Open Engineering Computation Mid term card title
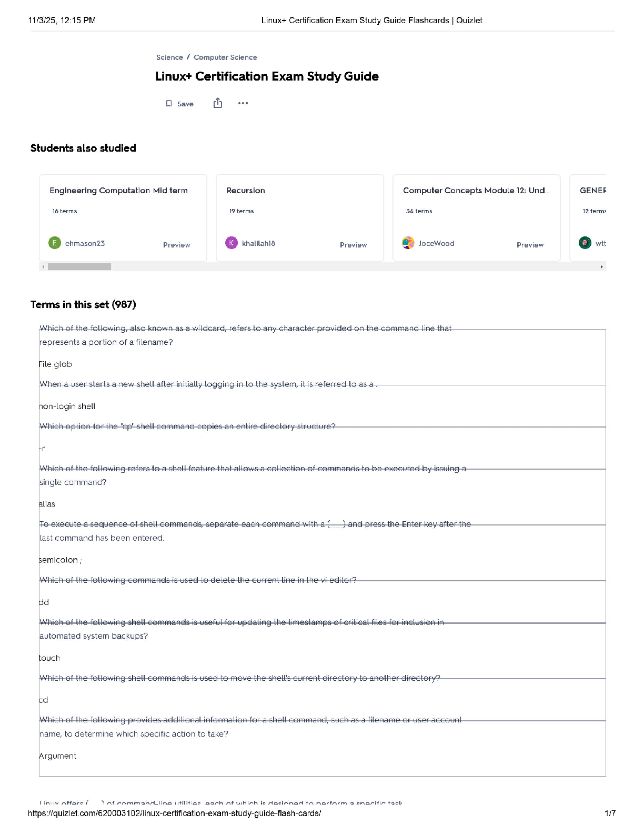 coord(118,191)
